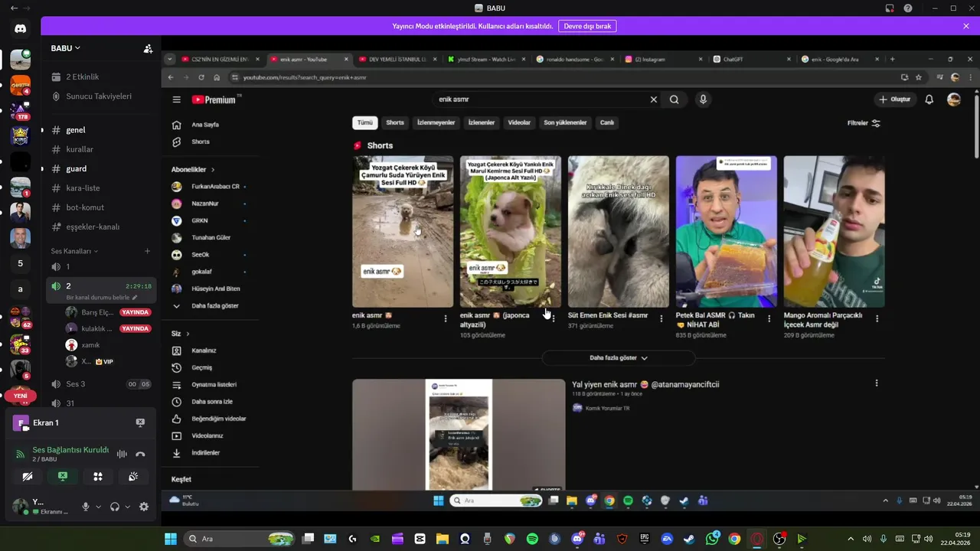Open options menu for Mango Aromalı short
980x551 pixels.
pos(877,318)
